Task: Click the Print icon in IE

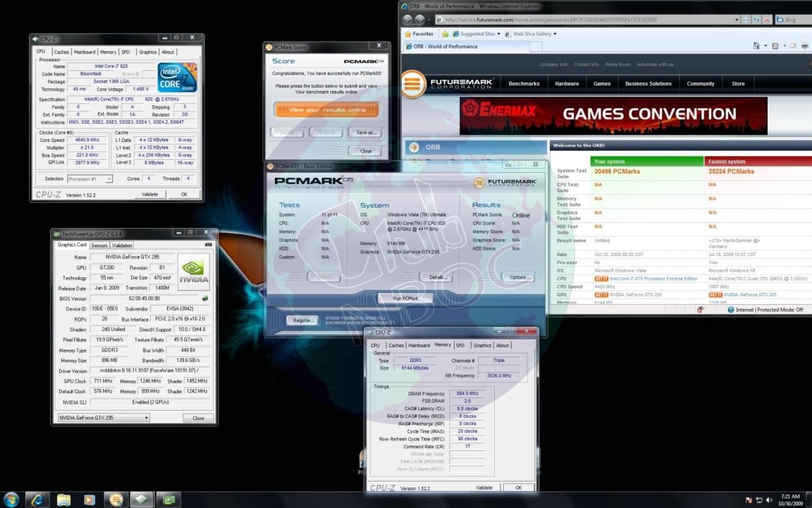Action: click(x=805, y=46)
